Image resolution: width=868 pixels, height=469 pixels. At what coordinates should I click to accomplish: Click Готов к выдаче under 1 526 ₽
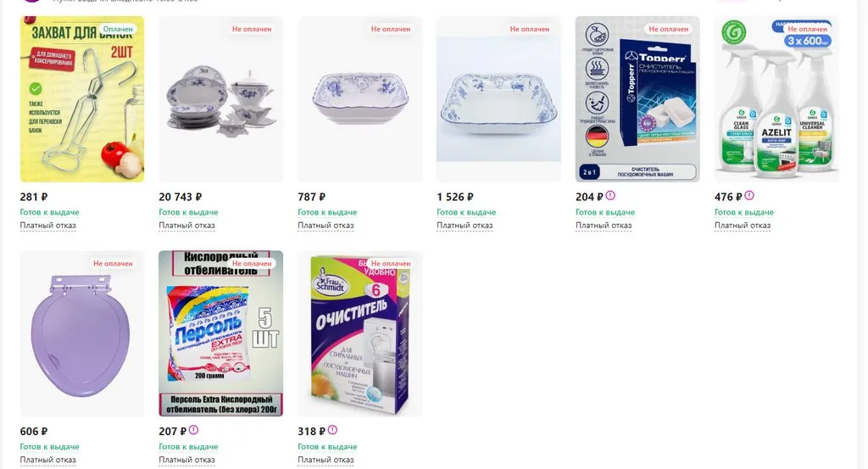point(466,212)
